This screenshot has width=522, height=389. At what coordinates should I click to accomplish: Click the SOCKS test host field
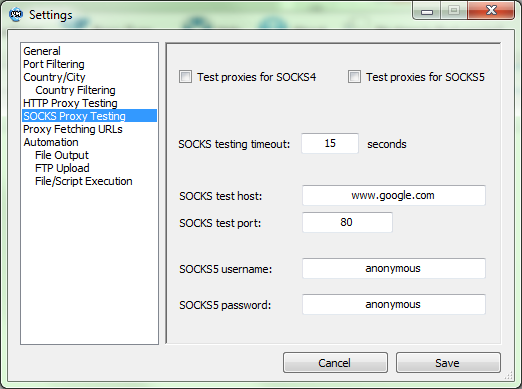click(394, 195)
